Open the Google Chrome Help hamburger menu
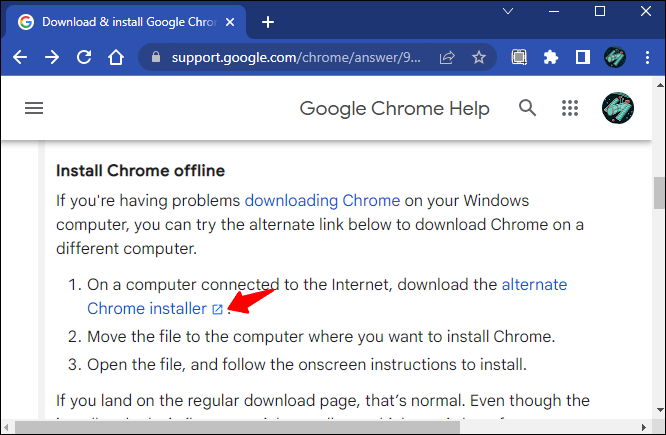This screenshot has height=435, width=666. [34, 108]
